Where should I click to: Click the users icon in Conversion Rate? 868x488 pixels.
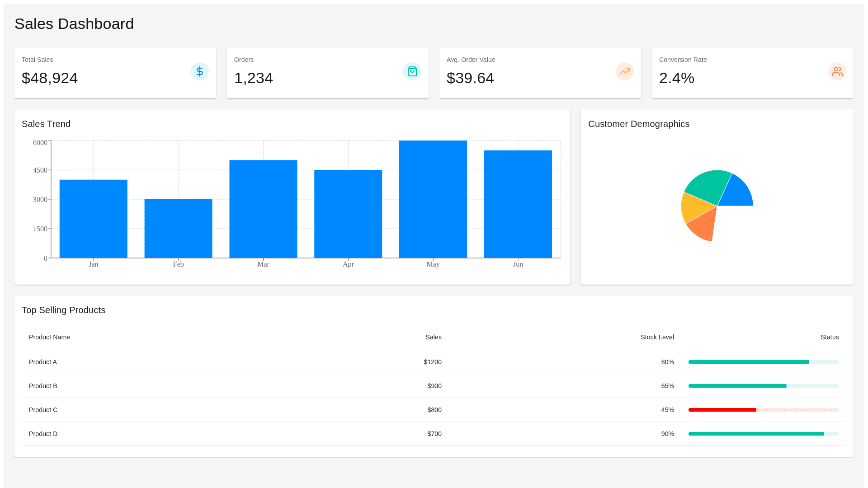[x=837, y=71]
